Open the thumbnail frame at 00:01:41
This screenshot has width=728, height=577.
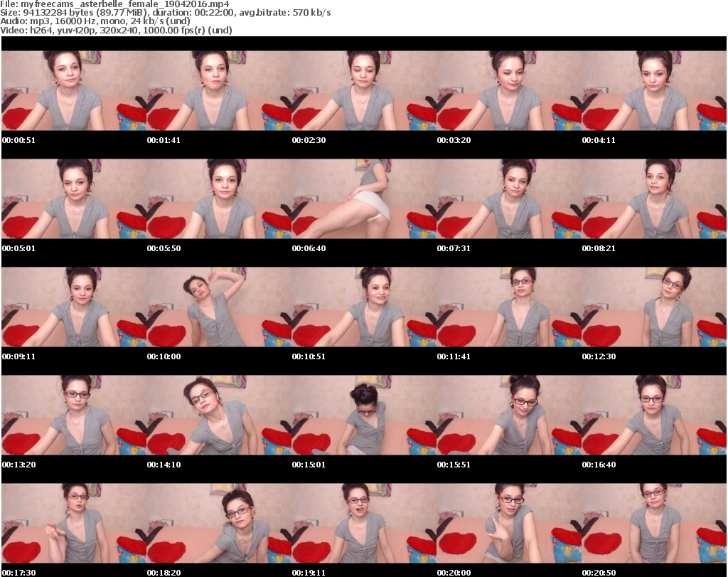[219, 90]
